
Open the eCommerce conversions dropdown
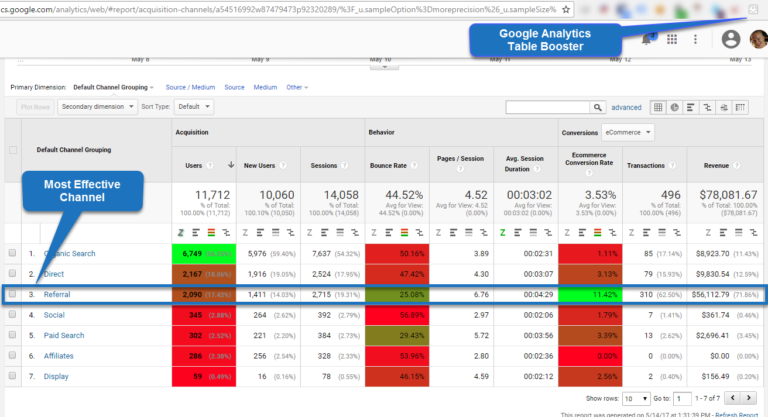point(627,132)
